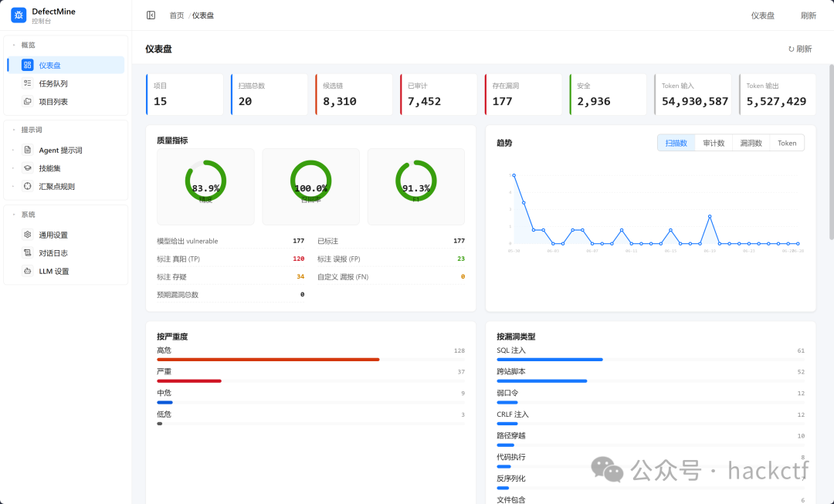Open the 仪表盘 grid icon in the sidebar
This screenshot has height=504, width=834.
pos(27,65)
